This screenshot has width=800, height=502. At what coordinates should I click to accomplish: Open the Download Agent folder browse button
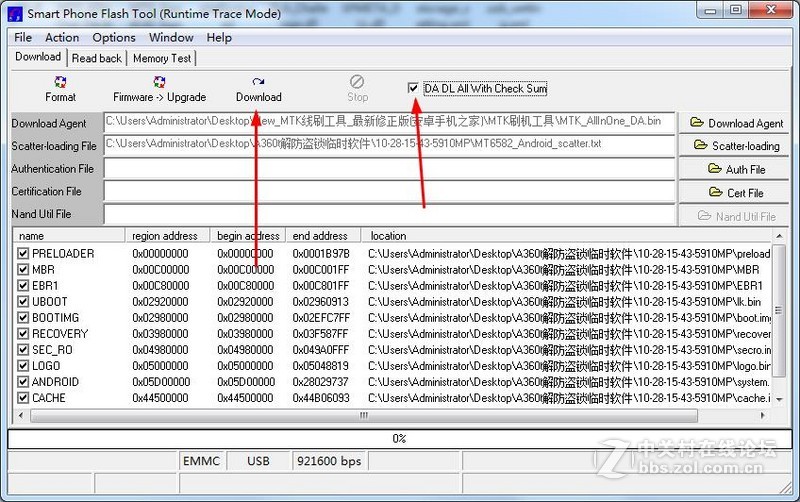point(734,123)
